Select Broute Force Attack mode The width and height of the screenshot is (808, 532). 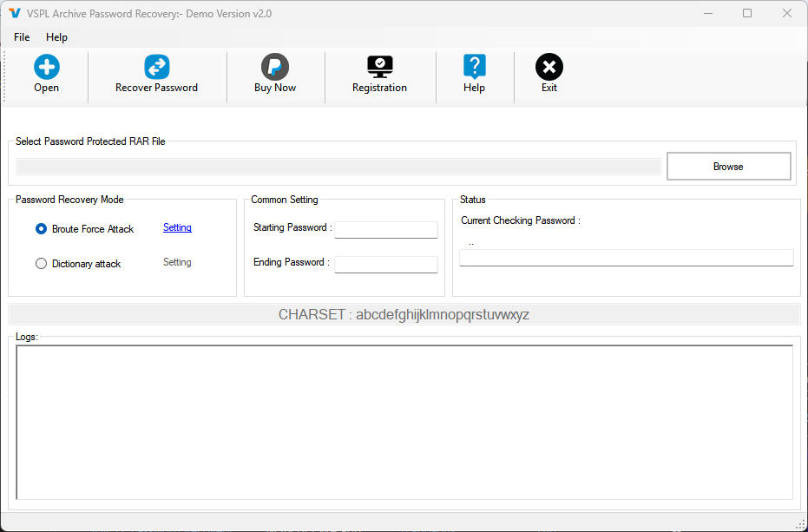point(41,228)
